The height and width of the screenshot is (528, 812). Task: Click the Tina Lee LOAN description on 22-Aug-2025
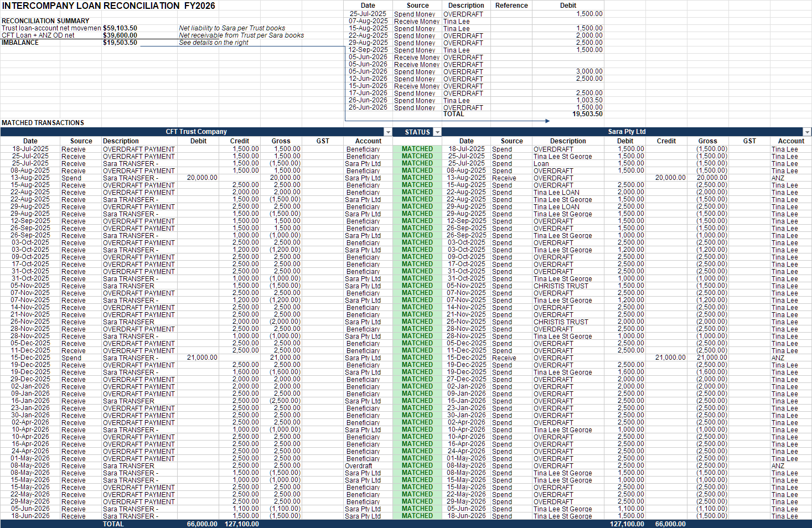click(x=556, y=192)
